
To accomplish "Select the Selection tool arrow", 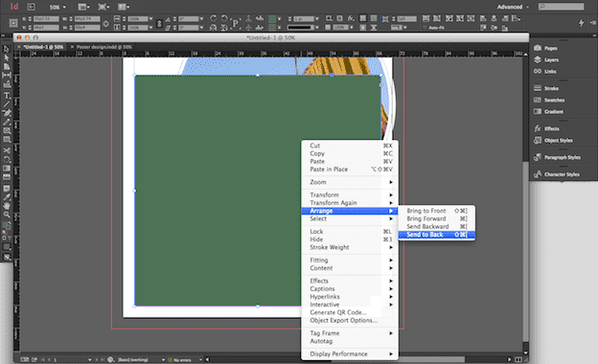I will point(7,49).
